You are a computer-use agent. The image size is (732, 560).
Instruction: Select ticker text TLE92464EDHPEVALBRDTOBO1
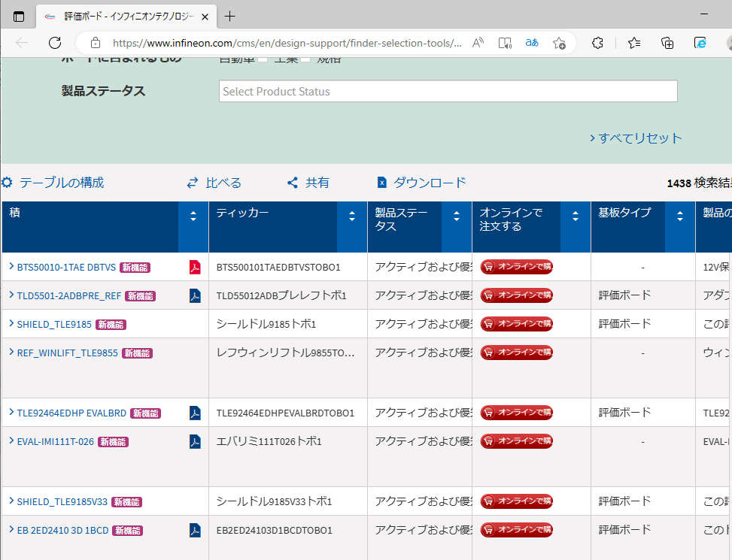tap(285, 413)
